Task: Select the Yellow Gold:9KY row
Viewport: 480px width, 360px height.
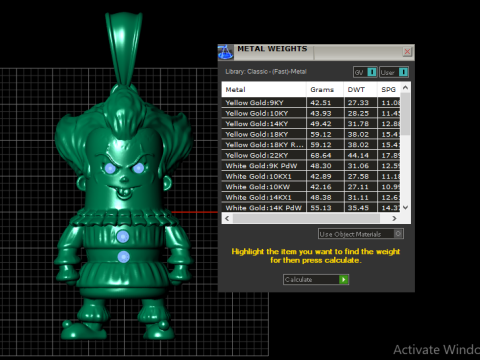Action: click(x=311, y=103)
